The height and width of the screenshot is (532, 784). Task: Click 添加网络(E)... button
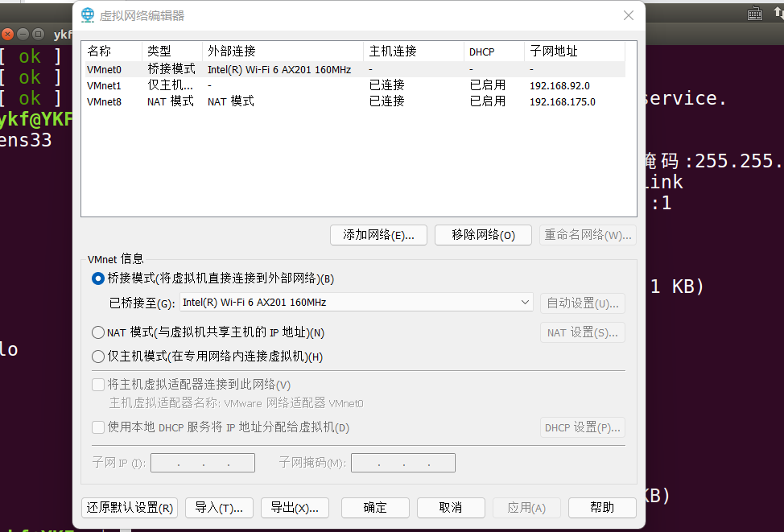pyautogui.click(x=378, y=235)
